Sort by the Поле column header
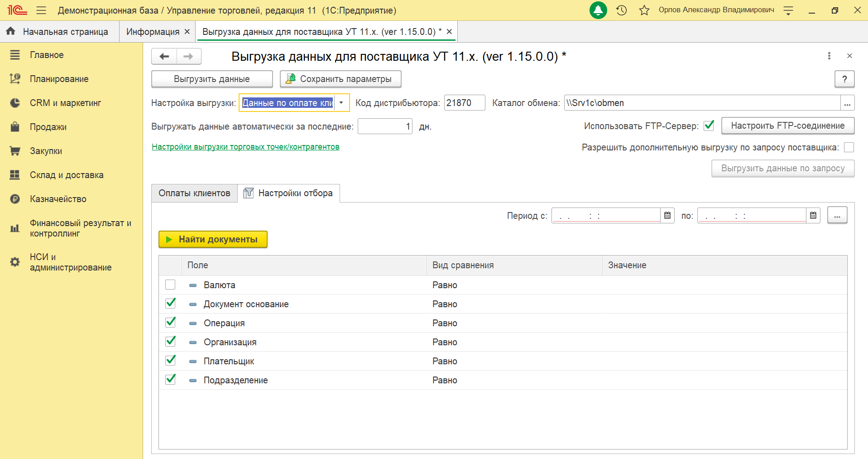The image size is (868, 459). click(304, 265)
